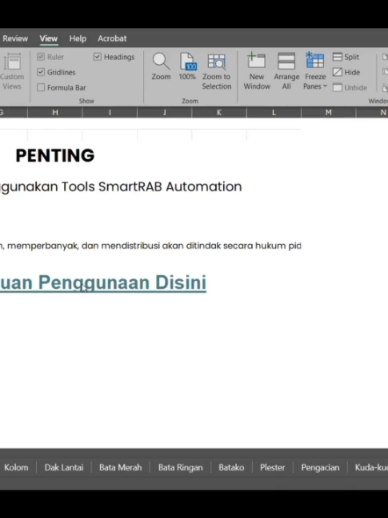Click the Split window button
This screenshot has width=388, height=518.
[x=346, y=57]
